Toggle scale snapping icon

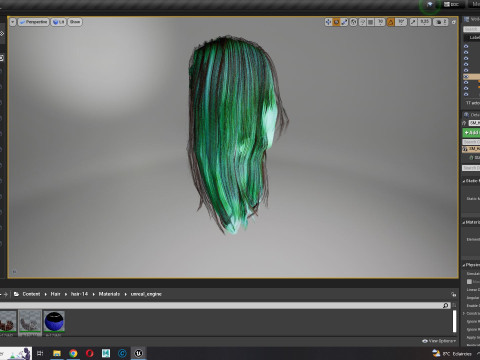click(413, 22)
